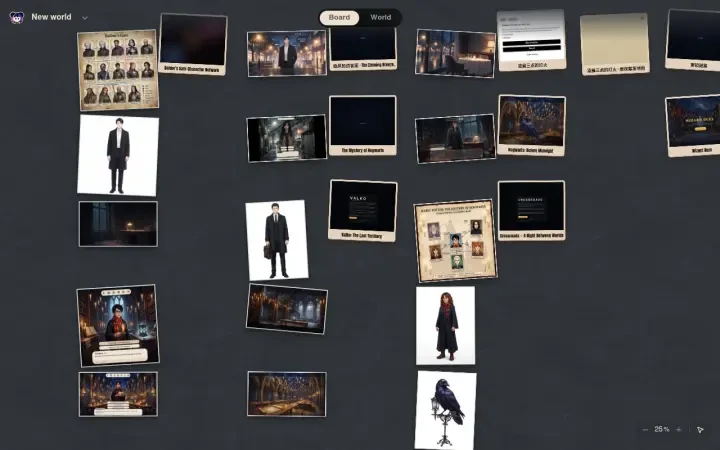Select the pointer cursor tool icon
Image resolution: width=720 pixels, height=450 pixels.
[x=700, y=430]
